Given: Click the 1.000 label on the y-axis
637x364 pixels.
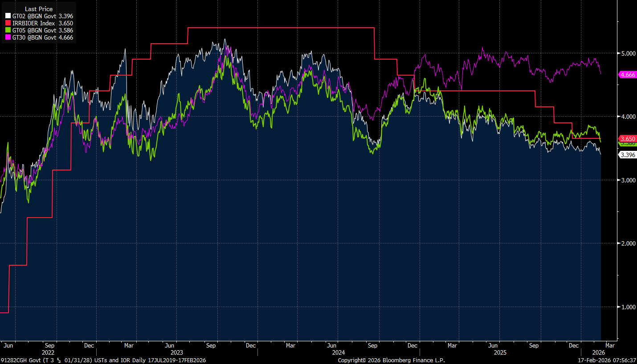Looking at the screenshot, I should click(x=627, y=307).
